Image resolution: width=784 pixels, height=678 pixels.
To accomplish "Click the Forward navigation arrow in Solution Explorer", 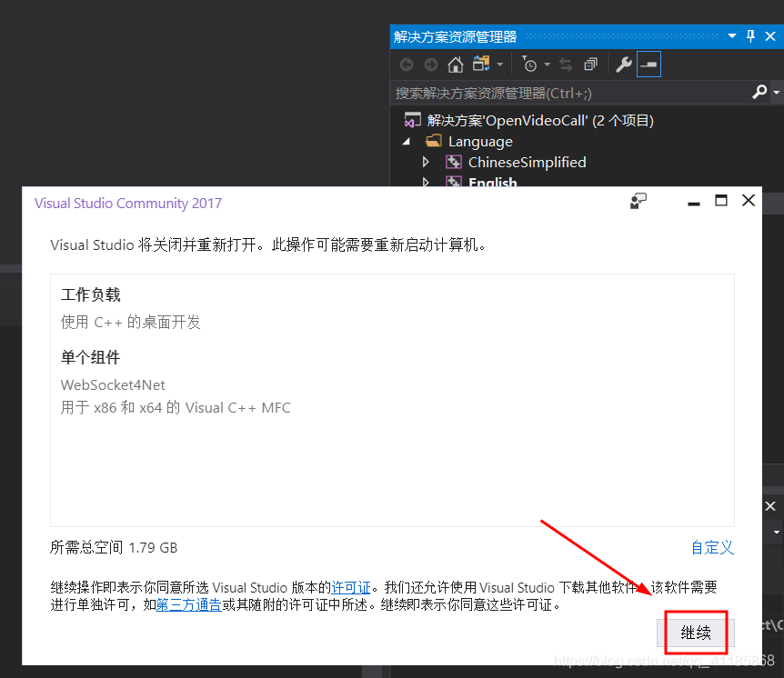I will (x=428, y=65).
